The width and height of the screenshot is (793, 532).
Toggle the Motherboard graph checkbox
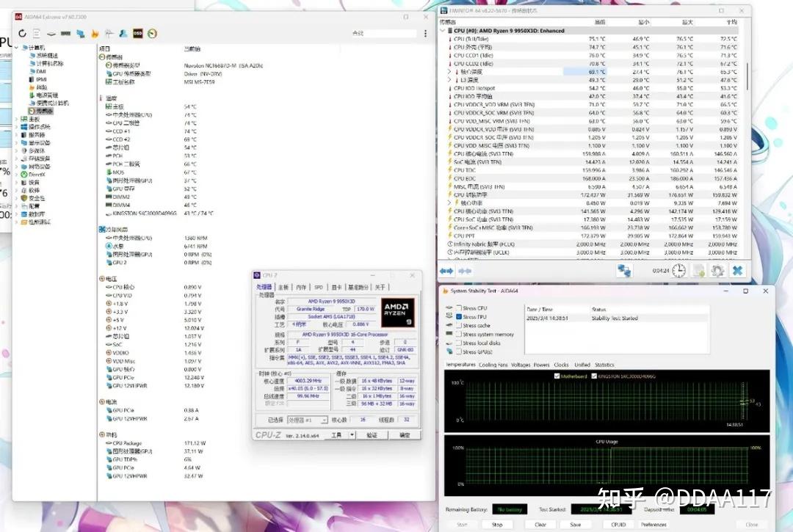coord(557,376)
